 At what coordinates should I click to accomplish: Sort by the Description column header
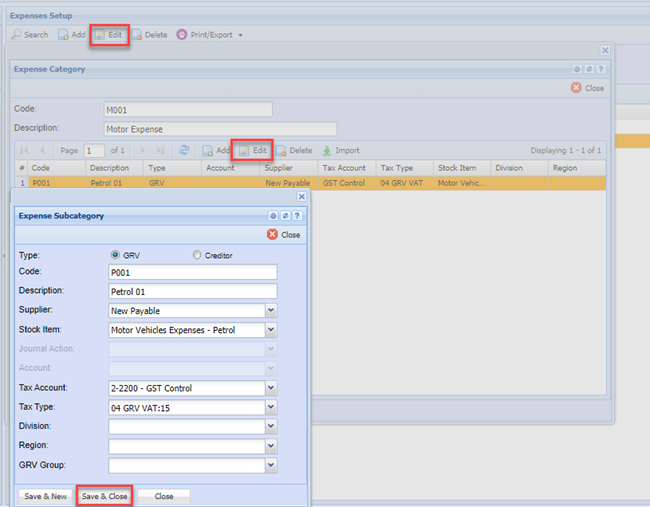tap(110, 168)
